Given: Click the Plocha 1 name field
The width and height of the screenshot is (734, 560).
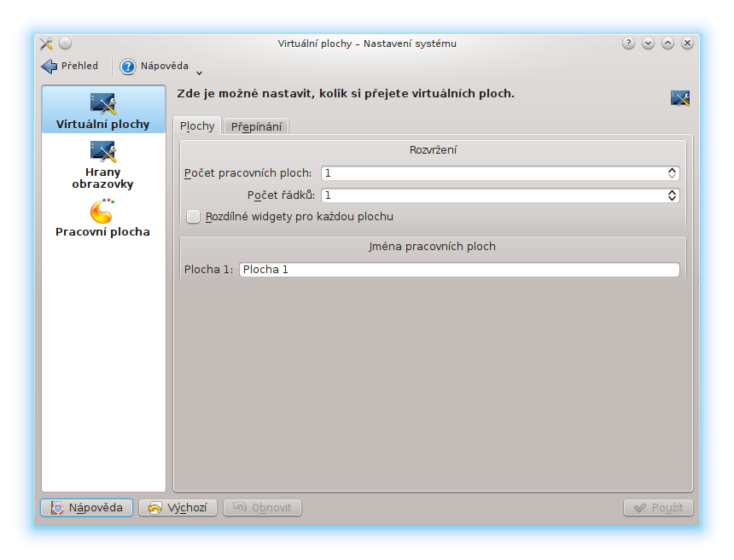Looking at the screenshot, I should coord(459,270).
